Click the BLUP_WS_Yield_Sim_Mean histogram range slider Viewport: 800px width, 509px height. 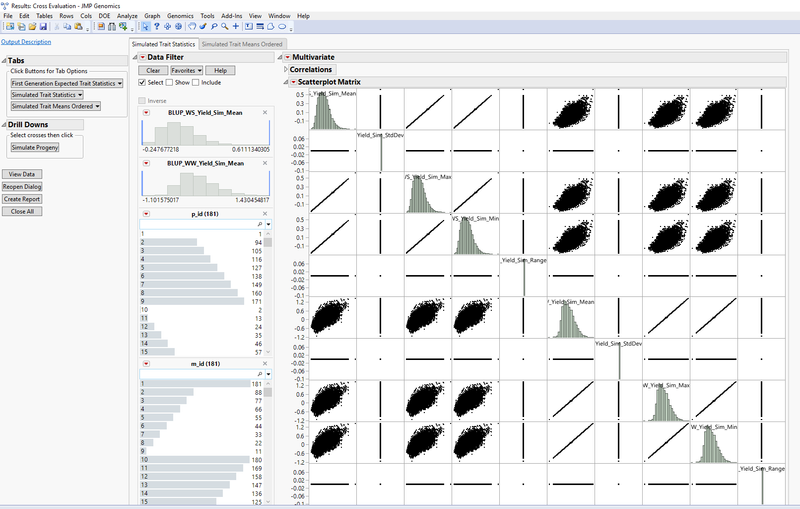tap(206, 134)
